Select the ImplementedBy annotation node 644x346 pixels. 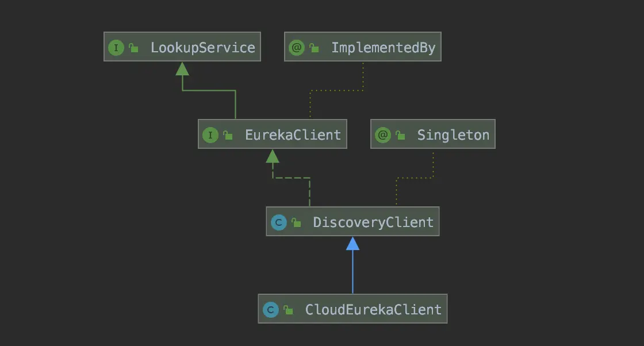coord(363,47)
